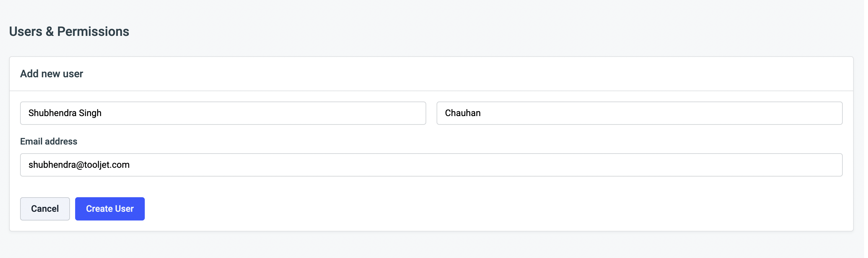Click the email address input field
The height and width of the screenshot is (258, 868).
pos(431,165)
